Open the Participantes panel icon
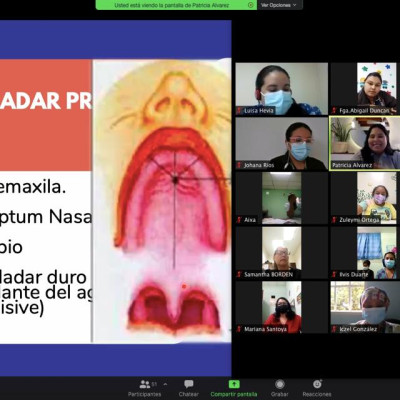The height and width of the screenshot is (400, 400). coord(145,384)
